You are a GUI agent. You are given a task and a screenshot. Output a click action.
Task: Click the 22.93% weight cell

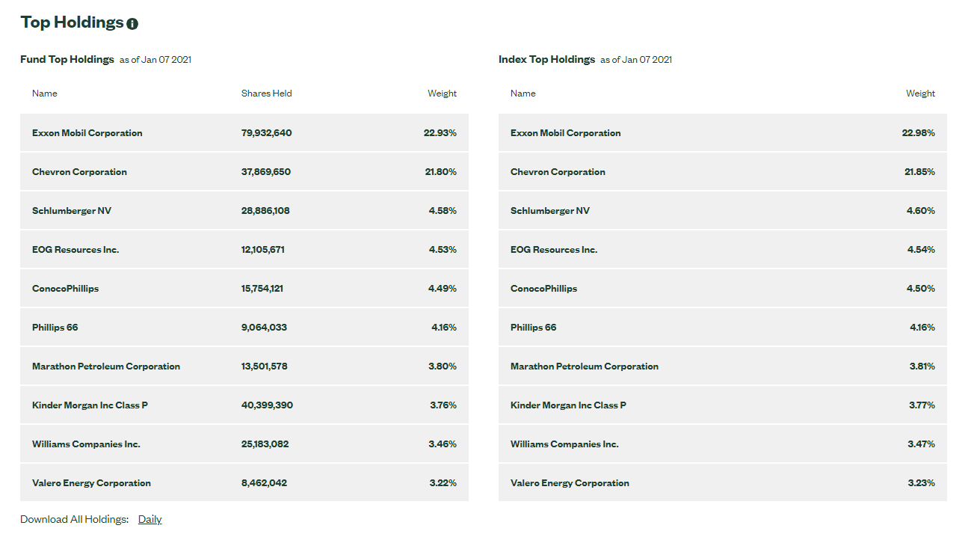(440, 133)
